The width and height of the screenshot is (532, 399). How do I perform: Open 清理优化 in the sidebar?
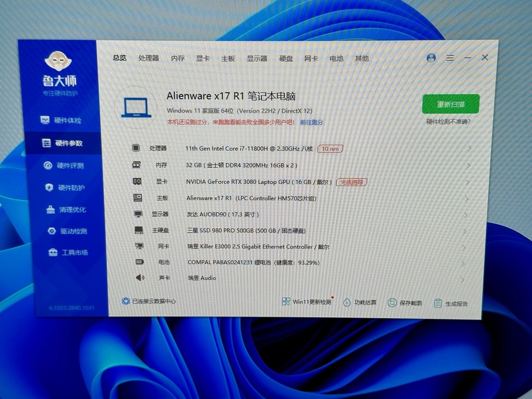[66, 210]
